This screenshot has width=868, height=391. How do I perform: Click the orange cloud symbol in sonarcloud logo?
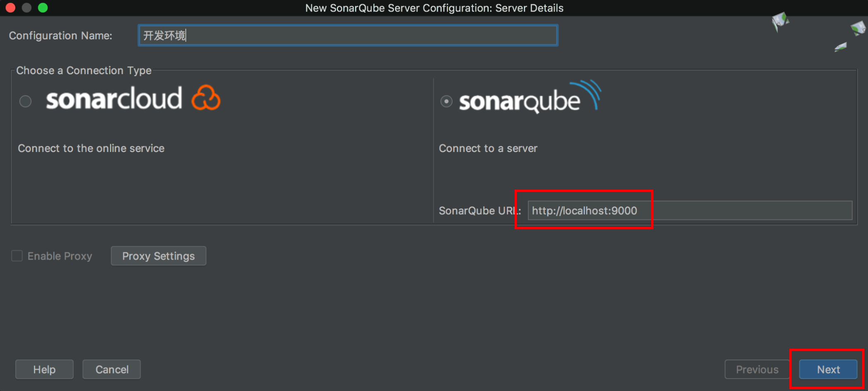click(206, 98)
